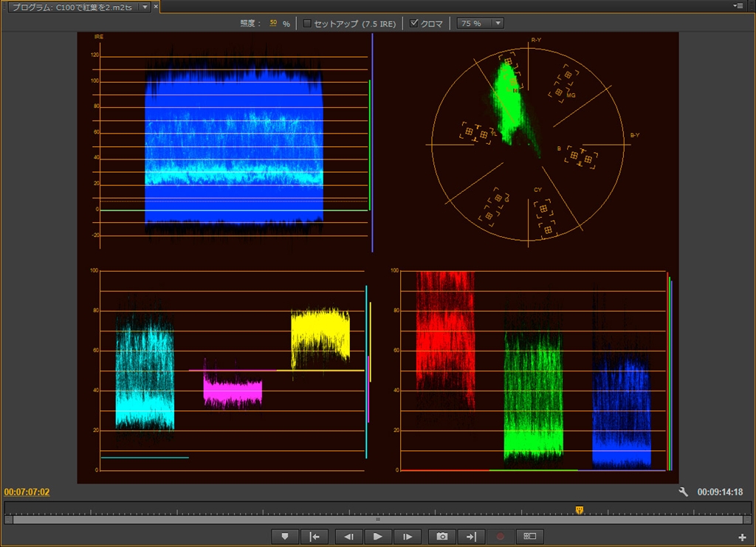Viewport: 756px width, 547px height.
Task: Open the panel menu at top right
Action: [738, 6]
